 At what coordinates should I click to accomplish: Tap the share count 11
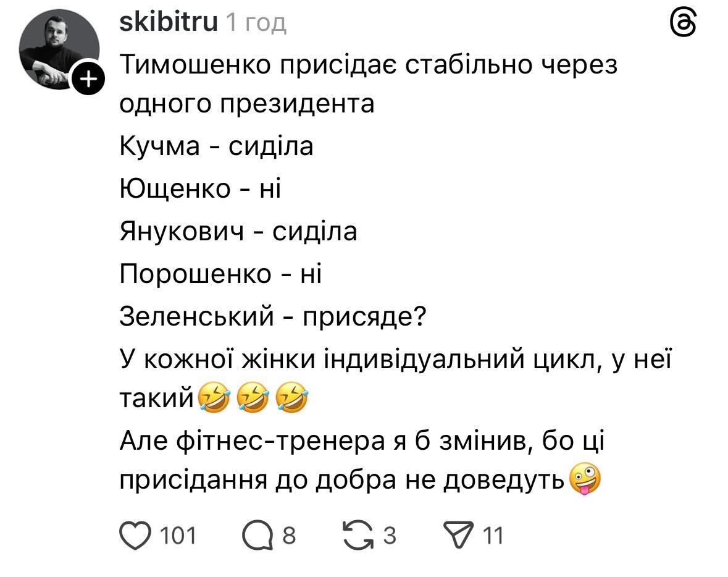tap(493, 536)
